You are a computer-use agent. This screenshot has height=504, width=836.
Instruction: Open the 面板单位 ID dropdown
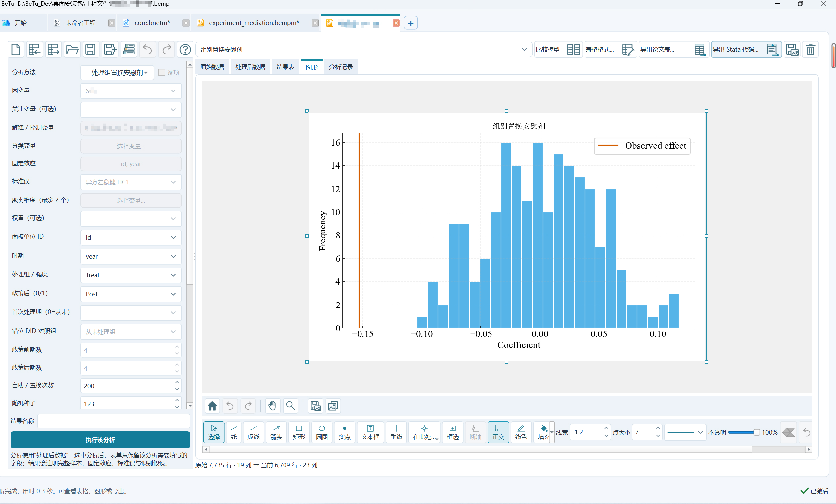tap(131, 237)
